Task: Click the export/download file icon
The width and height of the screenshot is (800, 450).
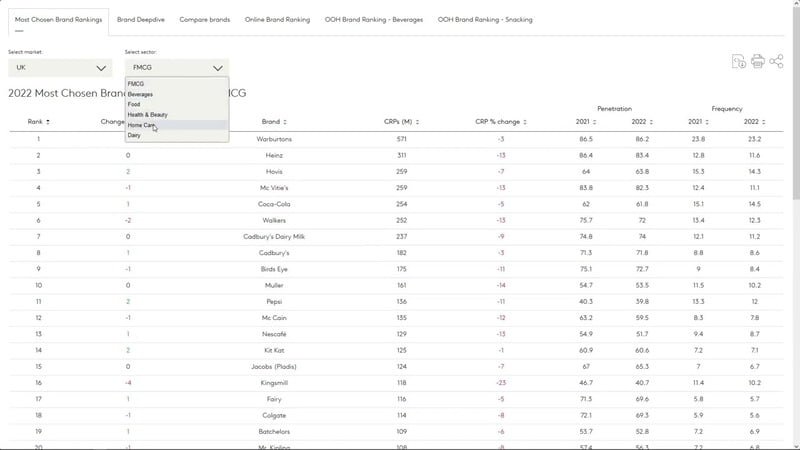Action: coord(739,62)
